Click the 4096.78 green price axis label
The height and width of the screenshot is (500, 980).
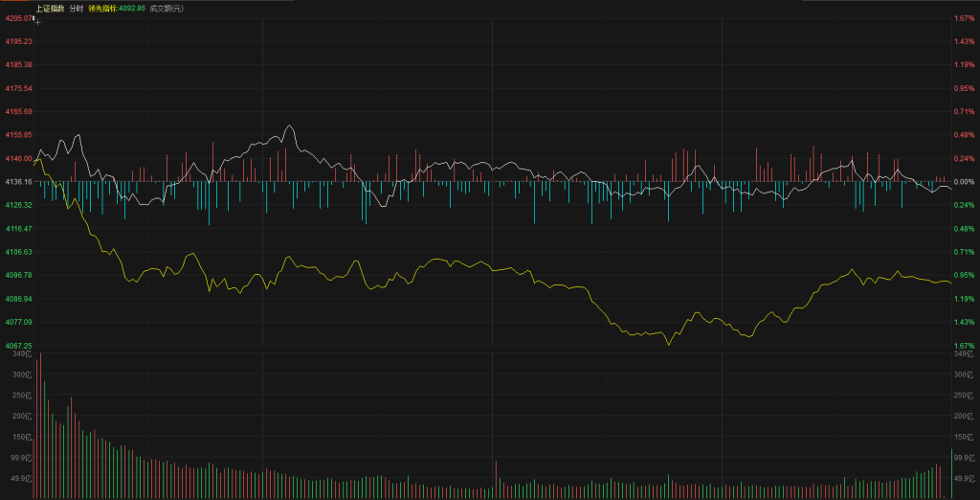click(18, 275)
